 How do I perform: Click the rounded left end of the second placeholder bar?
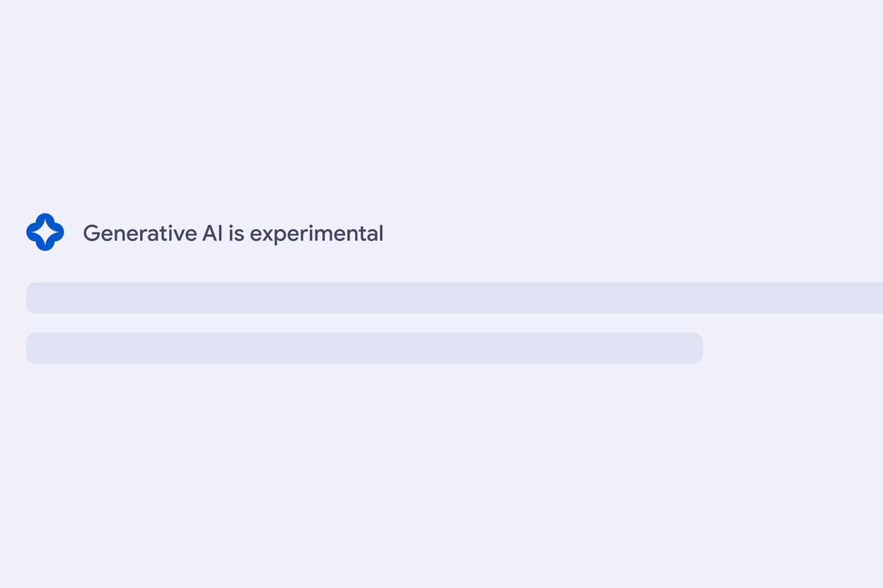32,348
